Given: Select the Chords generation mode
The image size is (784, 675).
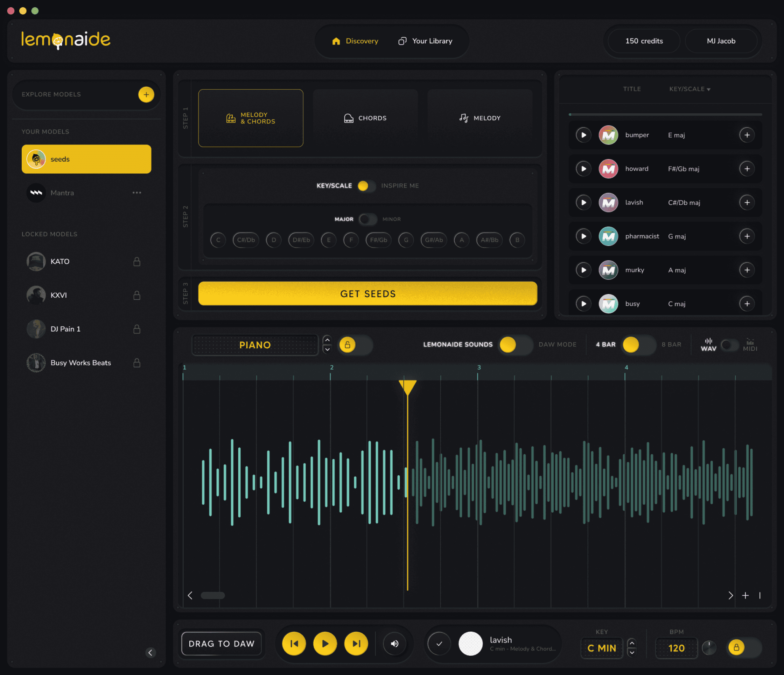Looking at the screenshot, I should 365,118.
